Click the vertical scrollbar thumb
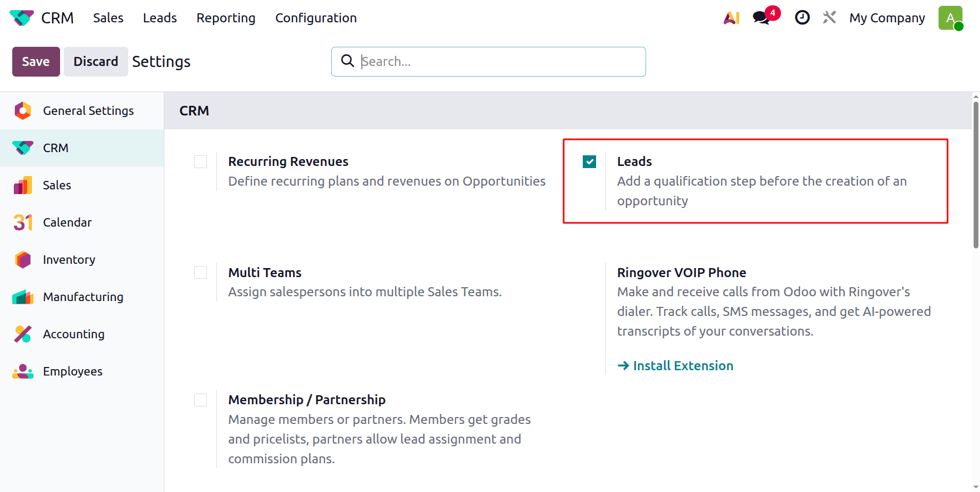This screenshot has height=492, width=980. [x=976, y=176]
